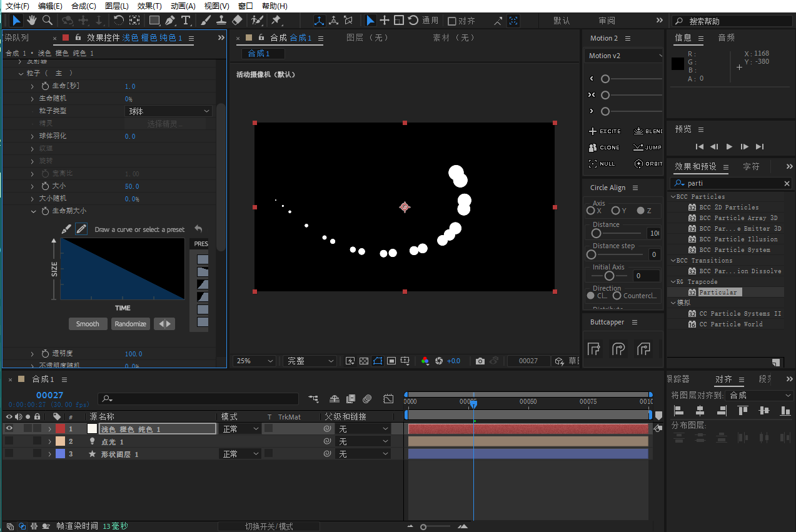
Task: Click the Randomize button
Action: point(131,324)
